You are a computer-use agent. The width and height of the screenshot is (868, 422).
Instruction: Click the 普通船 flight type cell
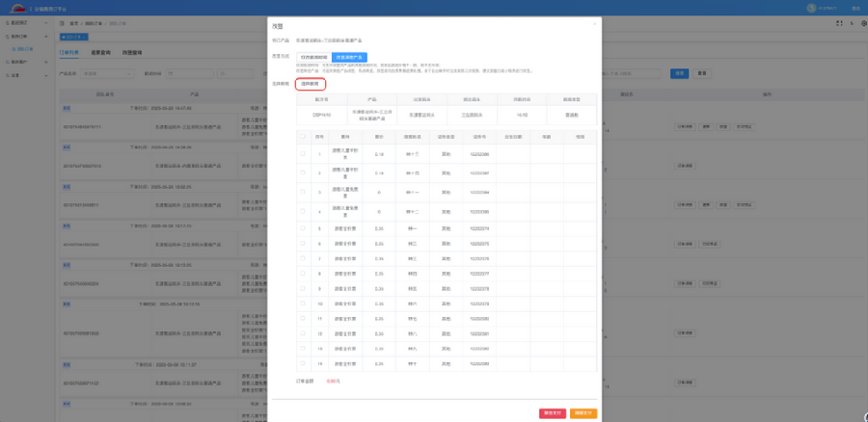572,115
